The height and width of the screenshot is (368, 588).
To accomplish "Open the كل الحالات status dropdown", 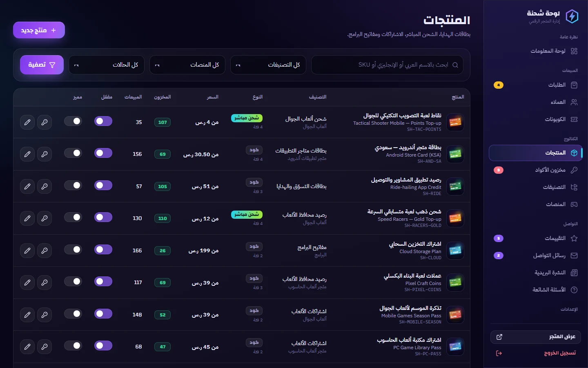I will (107, 65).
